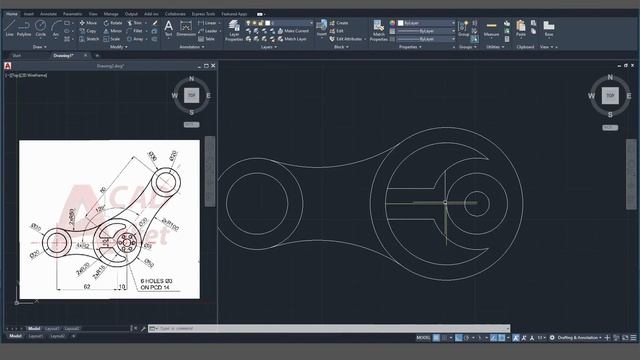Open the Insert ribbon tab
640x360 pixels.
[29, 14]
